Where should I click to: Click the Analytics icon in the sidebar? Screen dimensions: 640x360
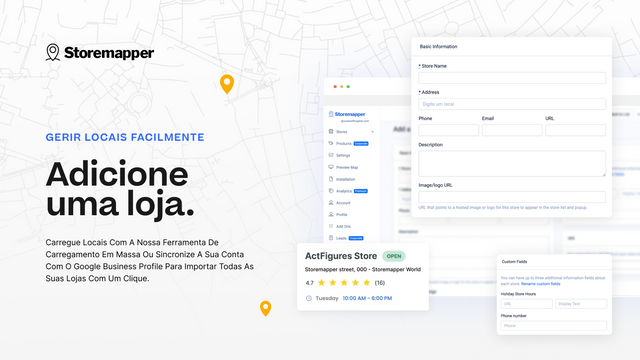click(x=331, y=191)
